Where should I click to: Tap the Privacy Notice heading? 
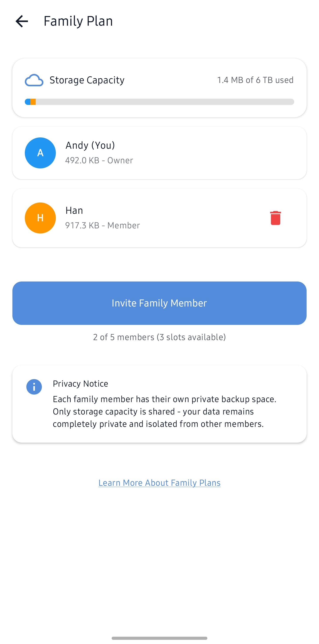(80, 384)
